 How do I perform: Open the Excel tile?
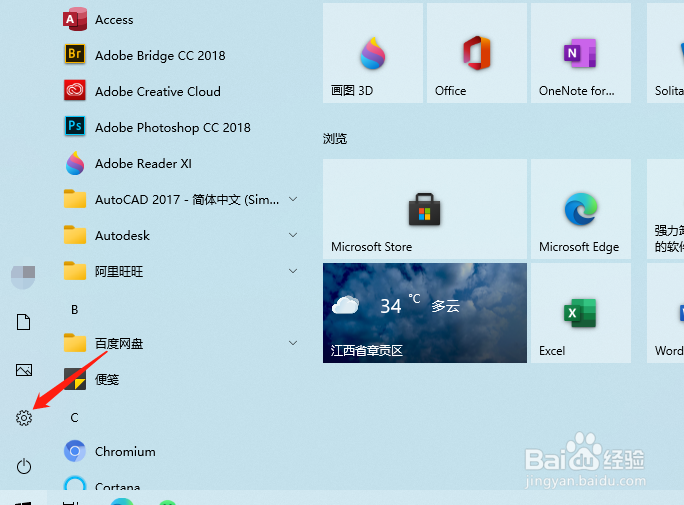[581, 313]
